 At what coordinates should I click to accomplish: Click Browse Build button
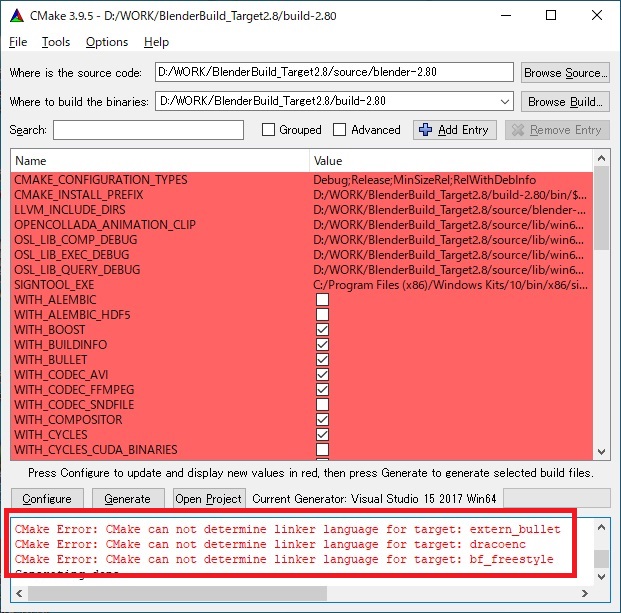[565, 101]
